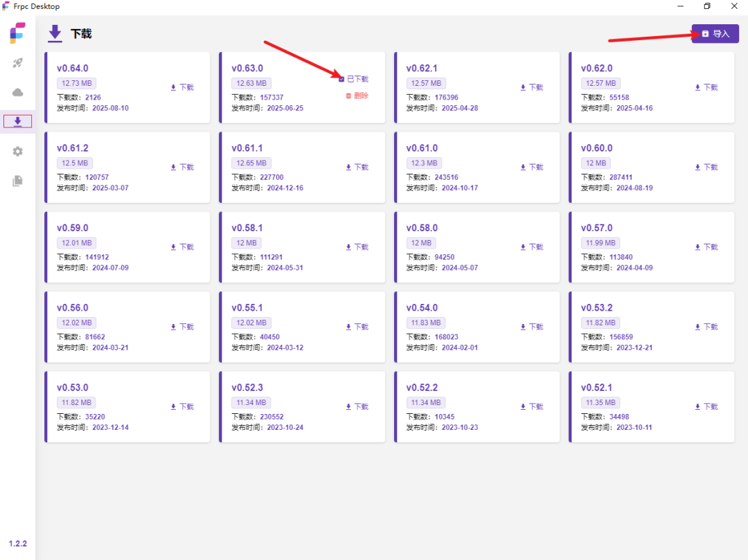Click the v0.63.0 card title
This screenshot has width=748, height=560.
247,68
